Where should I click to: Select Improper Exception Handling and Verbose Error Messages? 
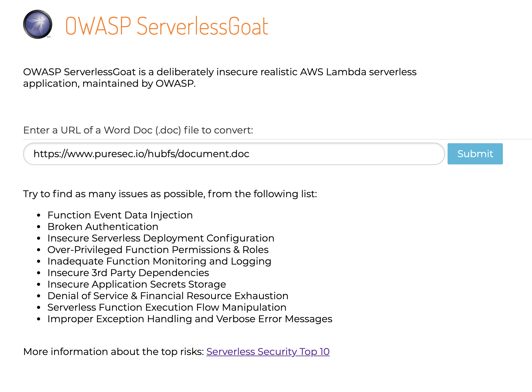pyautogui.click(x=190, y=319)
